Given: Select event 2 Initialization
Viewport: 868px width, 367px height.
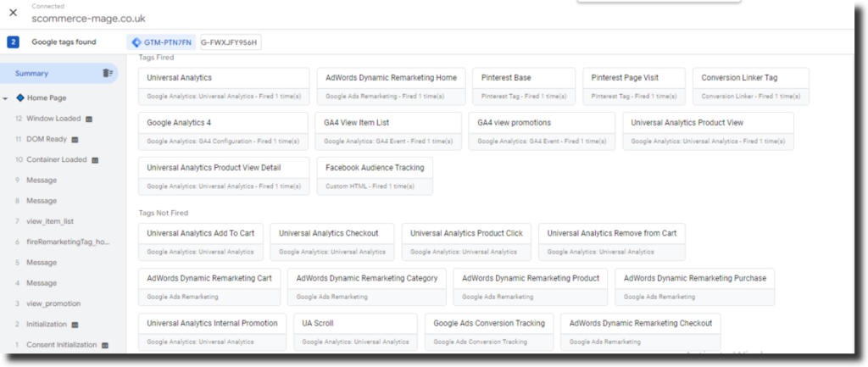Looking at the screenshot, I should [x=47, y=324].
